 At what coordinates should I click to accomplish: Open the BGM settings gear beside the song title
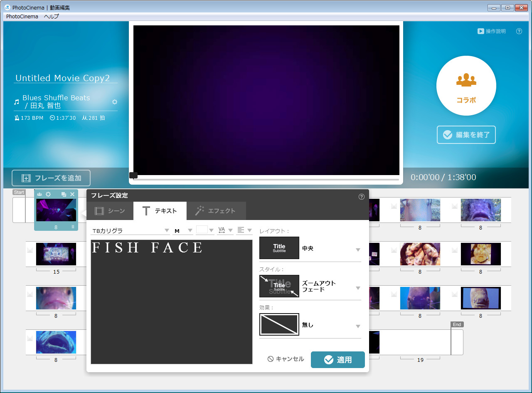pos(115,101)
